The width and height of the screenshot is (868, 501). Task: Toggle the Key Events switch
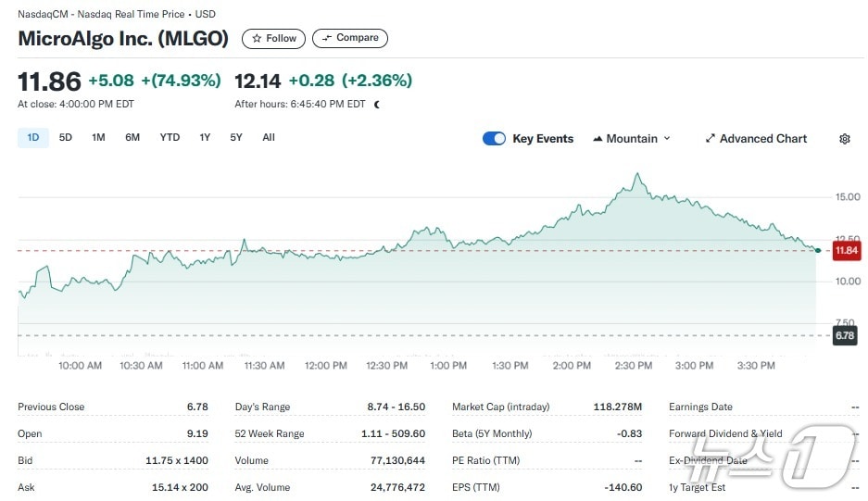point(494,139)
